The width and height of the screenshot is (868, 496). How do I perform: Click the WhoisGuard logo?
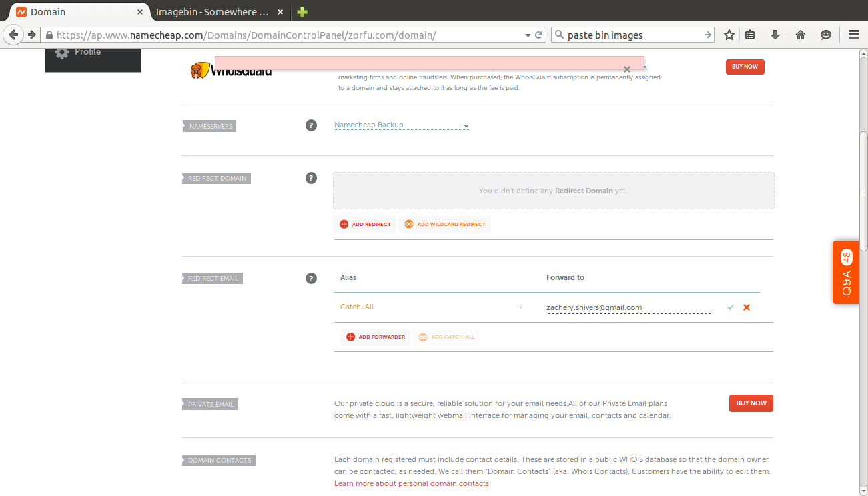[x=231, y=70]
